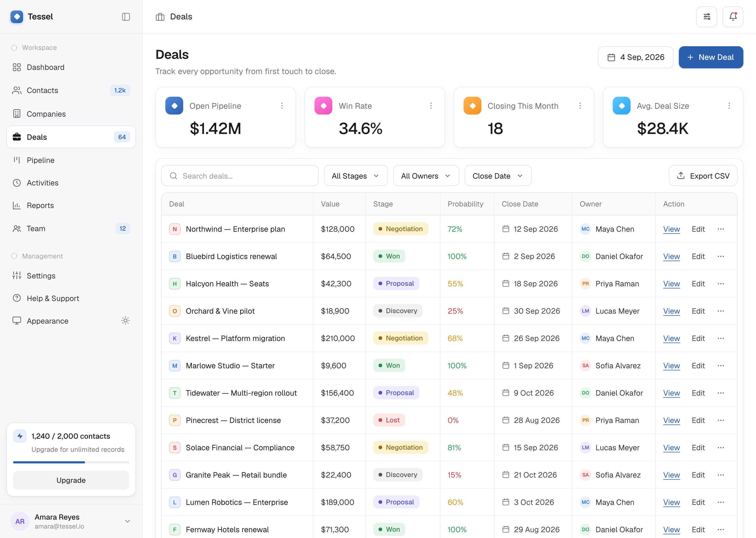Expand the Amara Reyes account menu
The image size is (756, 538).
[x=127, y=521]
